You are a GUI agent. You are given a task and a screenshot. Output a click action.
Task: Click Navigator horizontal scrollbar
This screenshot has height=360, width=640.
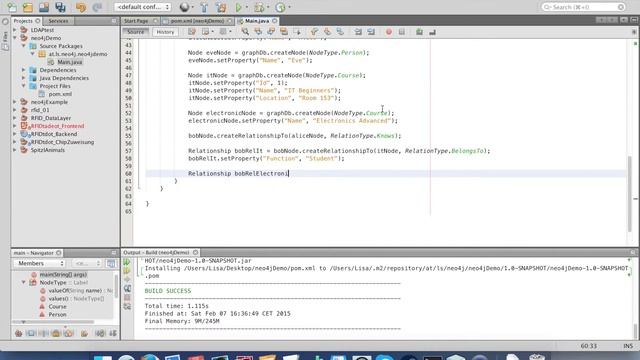pos(53,322)
